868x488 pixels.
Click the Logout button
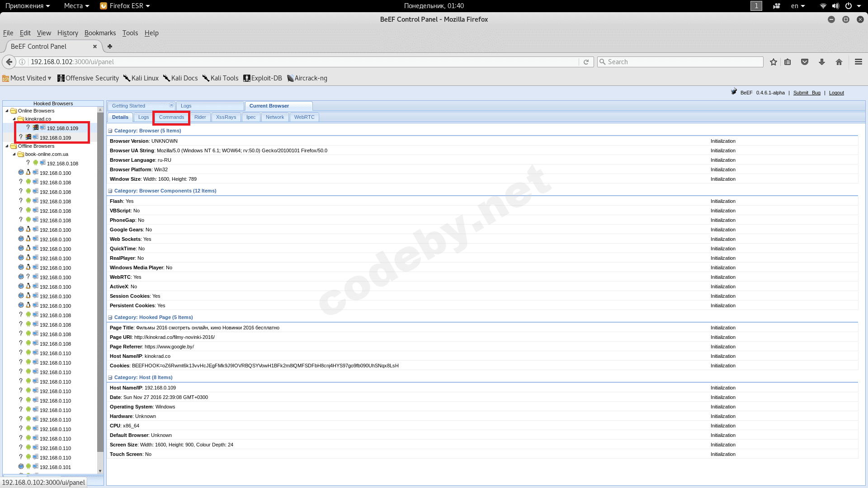pos(836,92)
